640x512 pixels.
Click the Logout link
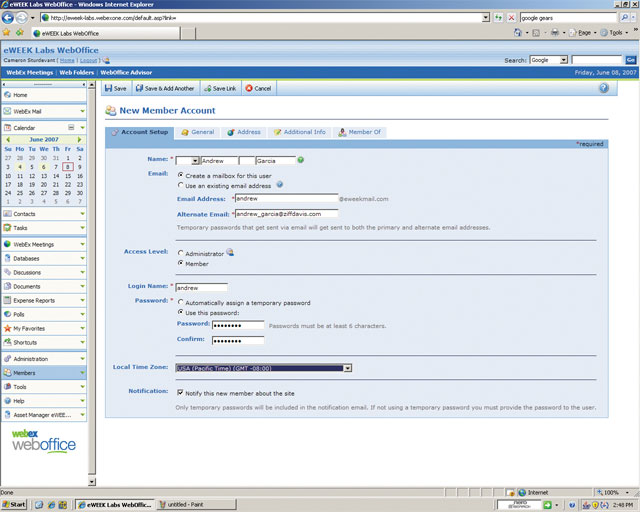[88, 60]
